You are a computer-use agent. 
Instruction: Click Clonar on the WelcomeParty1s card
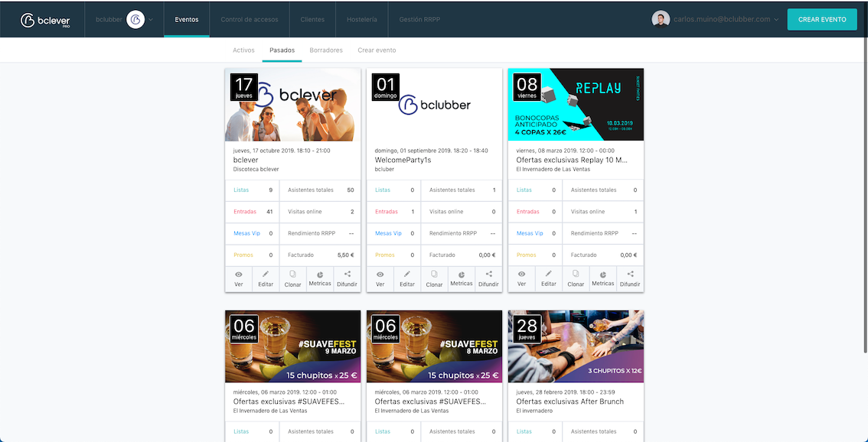pyautogui.click(x=435, y=279)
